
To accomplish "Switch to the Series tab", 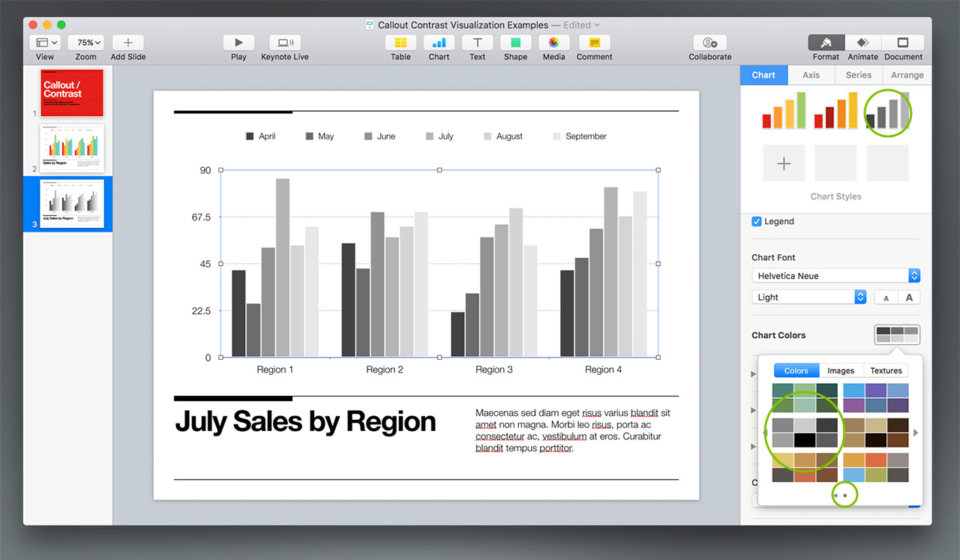I will (858, 75).
